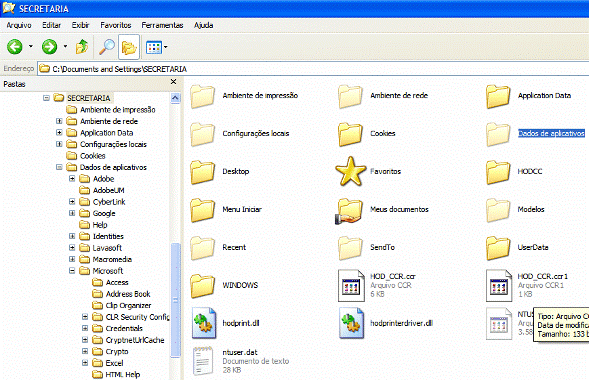Select Cookies folder icon in file view
589x380 pixels.
[x=350, y=134]
